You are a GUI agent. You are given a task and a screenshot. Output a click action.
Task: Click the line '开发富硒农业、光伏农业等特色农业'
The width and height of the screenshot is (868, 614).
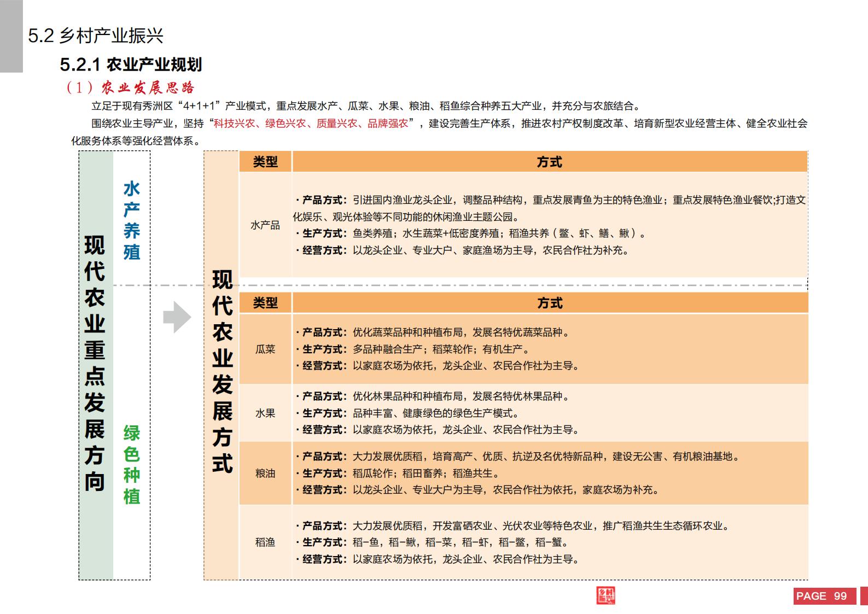(512, 526)
